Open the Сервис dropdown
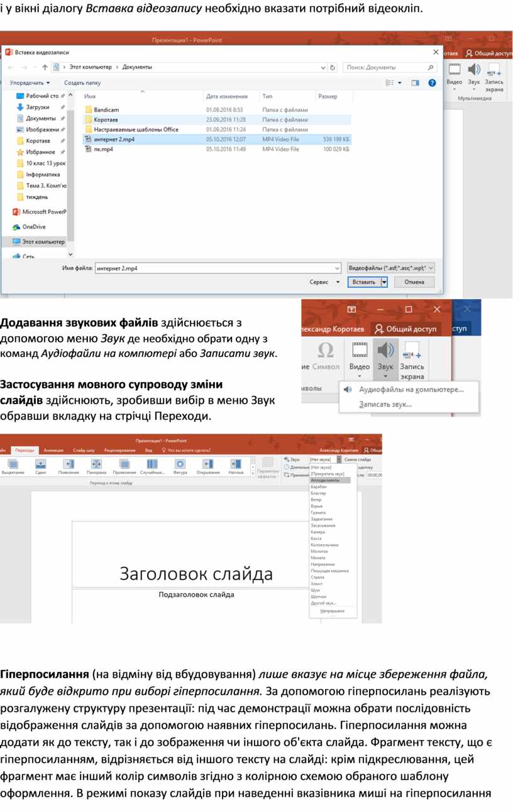The width and height of the screenshot is (513, 812). [324, 282]
